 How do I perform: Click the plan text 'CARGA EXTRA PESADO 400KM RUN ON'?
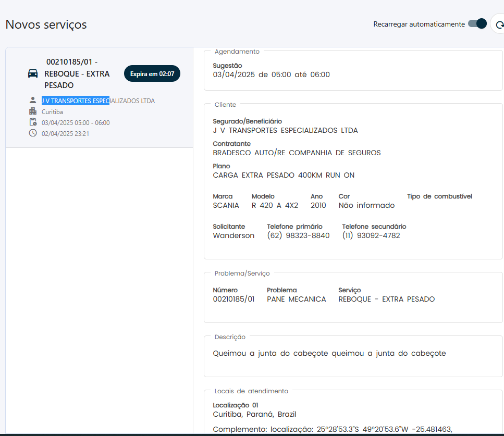click(x=284, y=175)
